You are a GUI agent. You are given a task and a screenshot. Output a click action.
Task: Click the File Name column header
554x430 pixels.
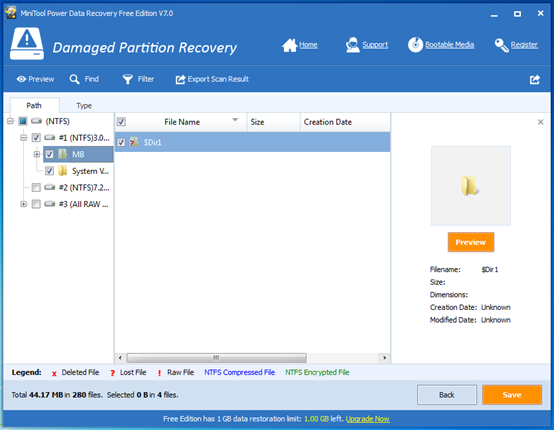[182, 122]
